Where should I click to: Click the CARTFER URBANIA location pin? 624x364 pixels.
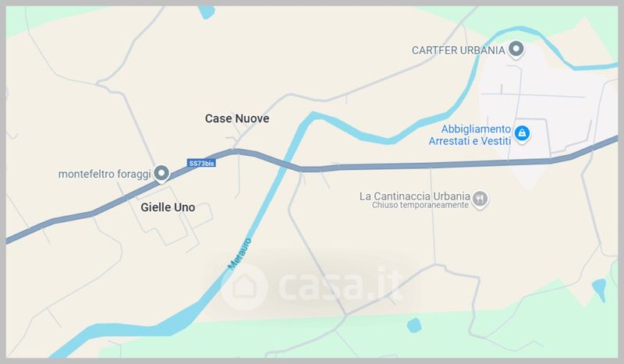point(516,50)
